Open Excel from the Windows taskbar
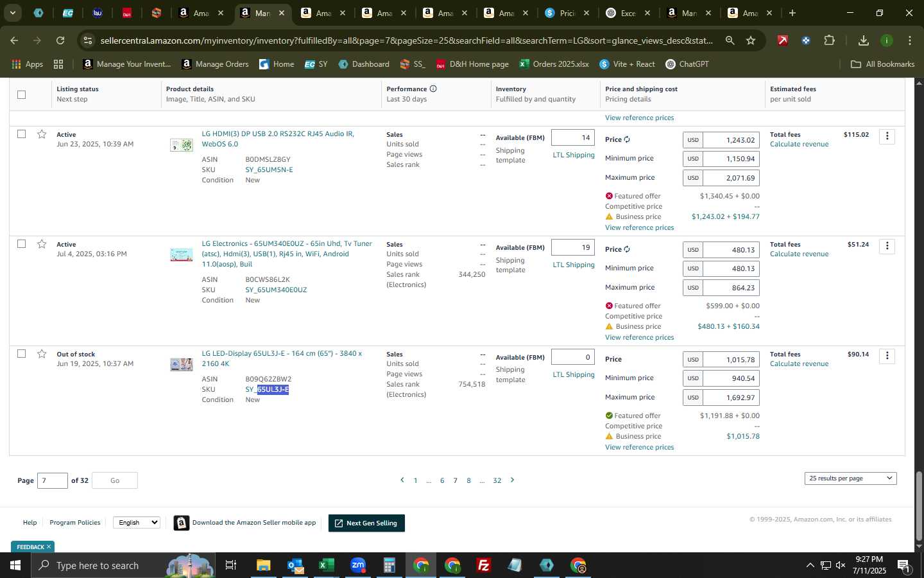Image resolution: width=924 pixels, height=578 pixels. 326,565
